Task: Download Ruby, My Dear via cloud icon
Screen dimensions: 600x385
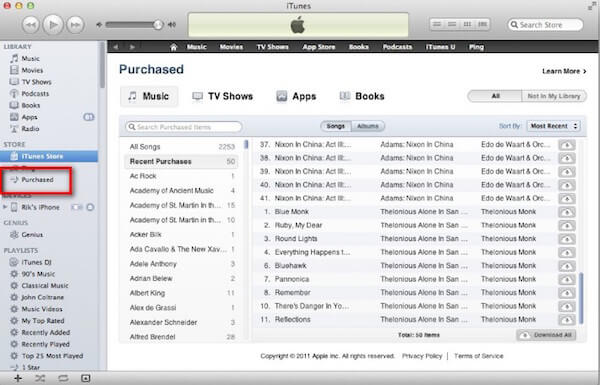Action: 567,226
